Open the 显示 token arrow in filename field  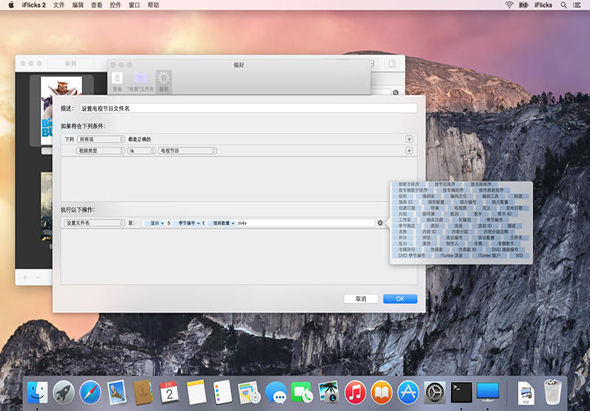(162, 223)
